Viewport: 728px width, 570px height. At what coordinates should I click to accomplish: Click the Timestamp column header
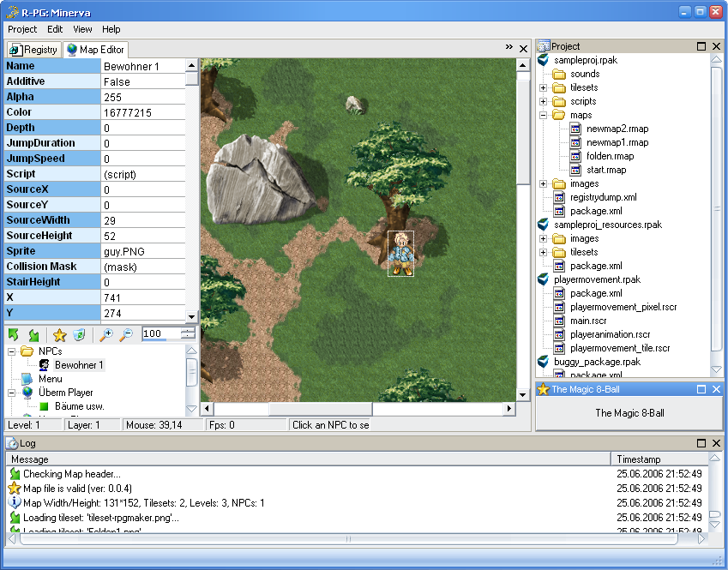click(639, 459)
